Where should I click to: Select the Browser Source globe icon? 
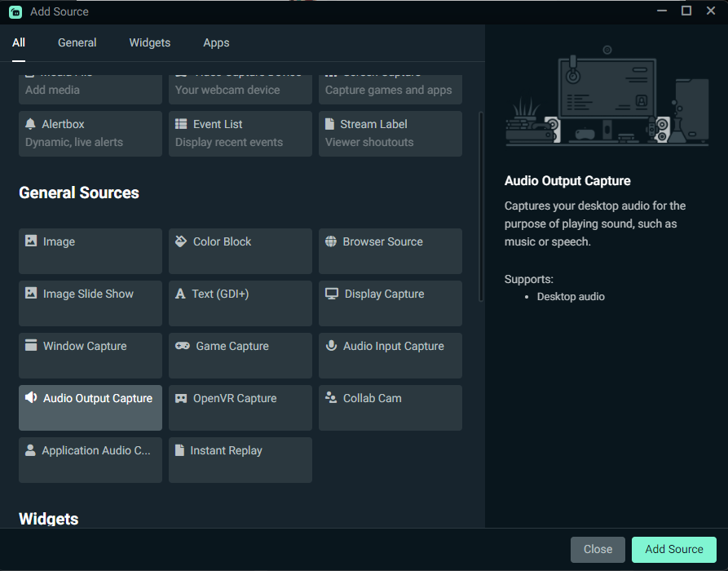pos(330,241)
